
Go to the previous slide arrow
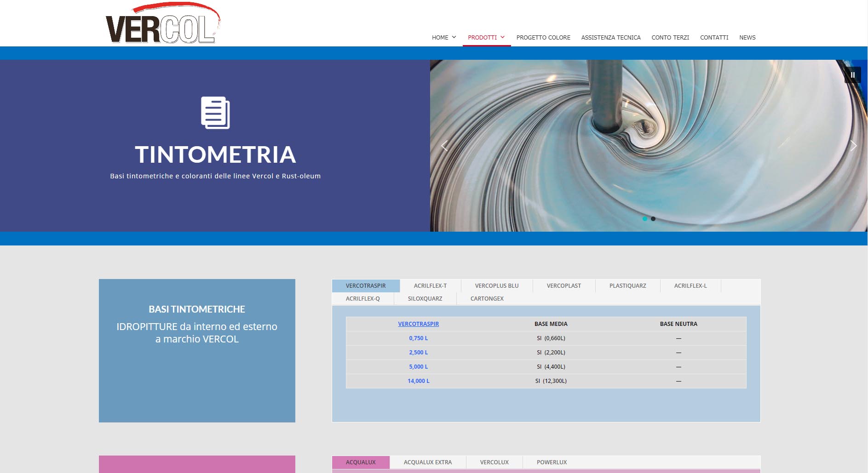point(444,146)
